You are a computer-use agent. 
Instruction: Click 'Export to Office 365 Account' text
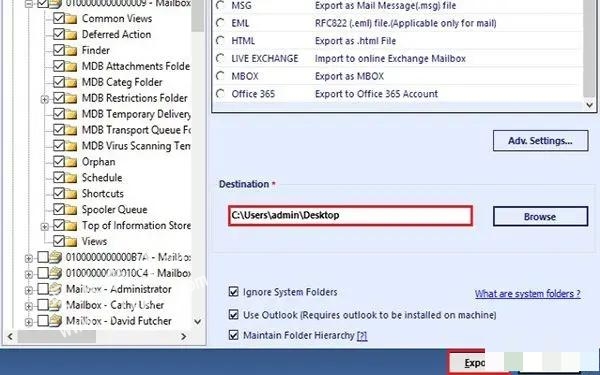tap(376, 94)
